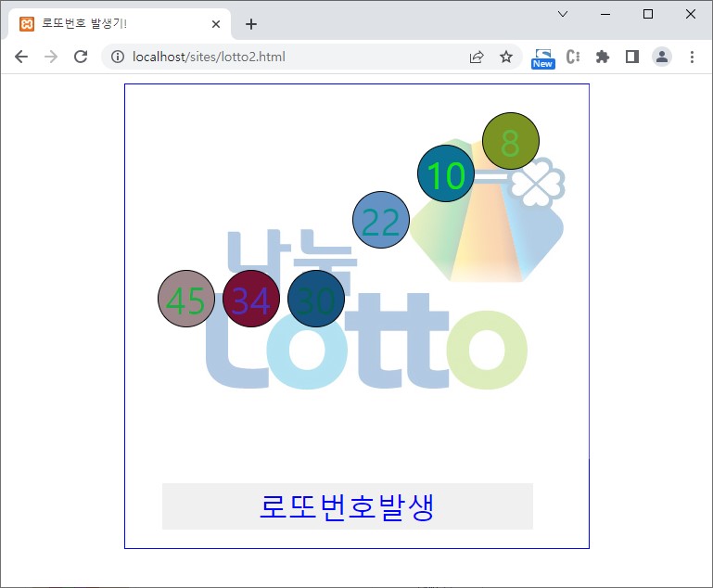Screen dimensions: 713x588
Task: Expand the tab search chevron
Action: pos(563,14)
